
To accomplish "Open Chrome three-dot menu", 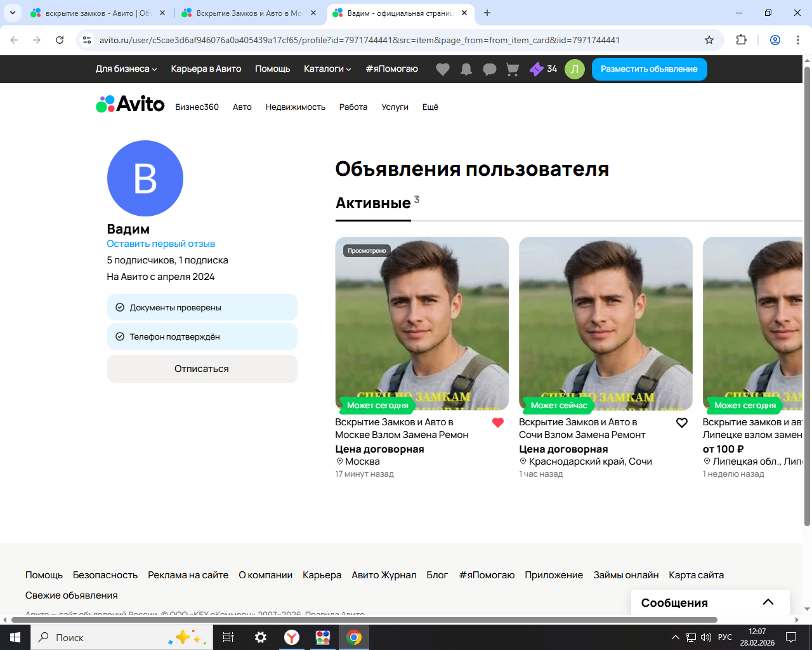I will [x=798, y=40].
